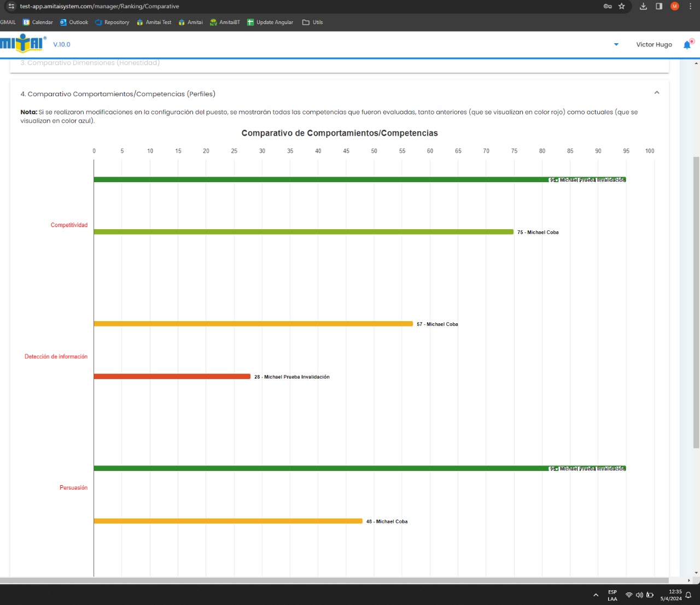Open the user dropdown arrow beside Victor Hugo

coord(616,45)
